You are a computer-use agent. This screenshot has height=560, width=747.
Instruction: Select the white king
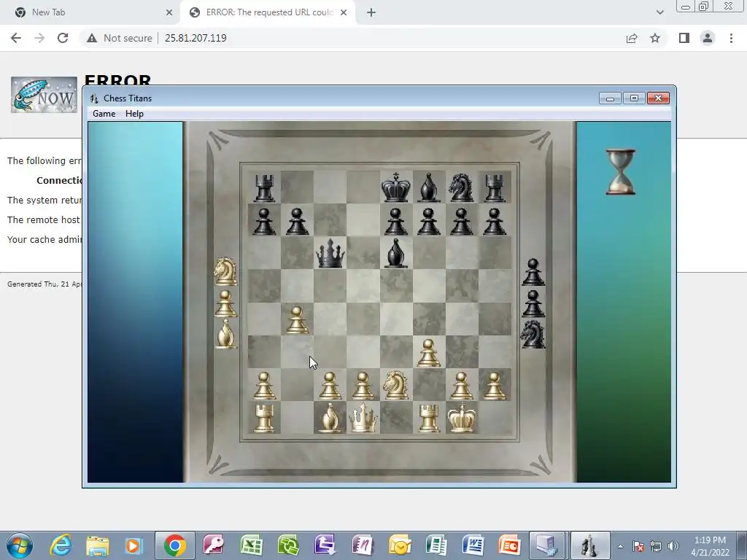(462, 418)
